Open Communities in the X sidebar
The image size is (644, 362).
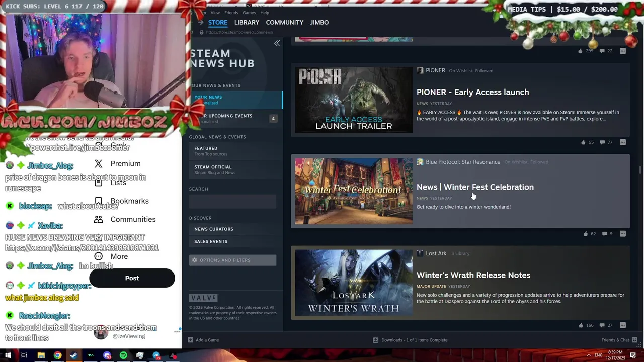[x=125, y=220]
